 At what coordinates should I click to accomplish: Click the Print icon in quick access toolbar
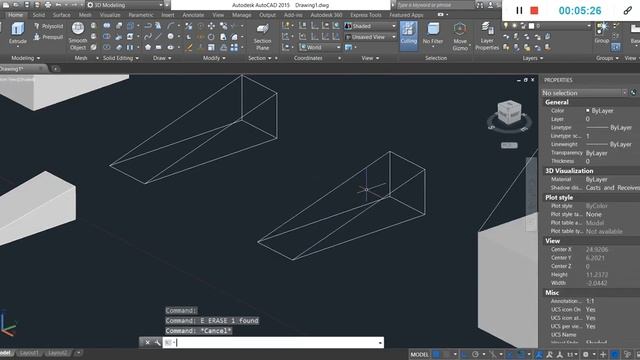pos(48,5)
